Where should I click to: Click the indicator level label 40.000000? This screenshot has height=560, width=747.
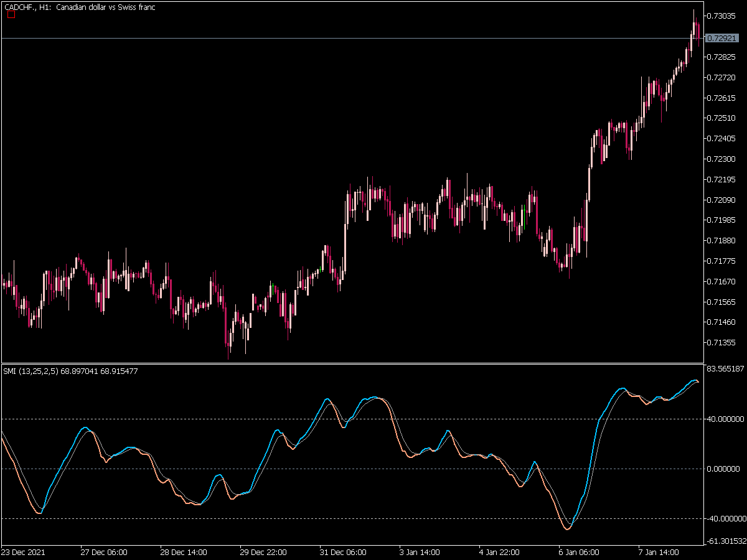[726, 419]
